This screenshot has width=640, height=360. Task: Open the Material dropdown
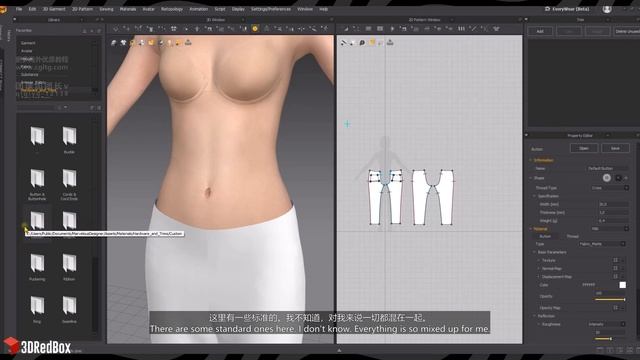(x=609, y=229)
